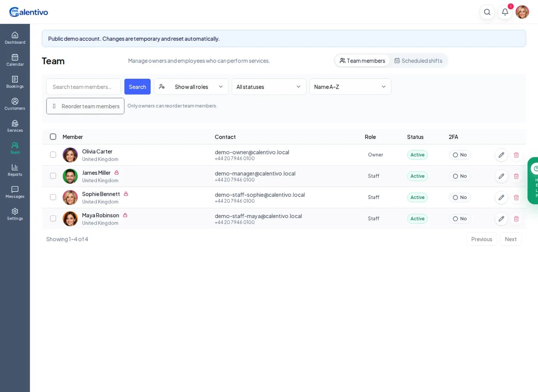Click the Reorder team members button
This screenshot has width=538, height=392.
(85, 106)
